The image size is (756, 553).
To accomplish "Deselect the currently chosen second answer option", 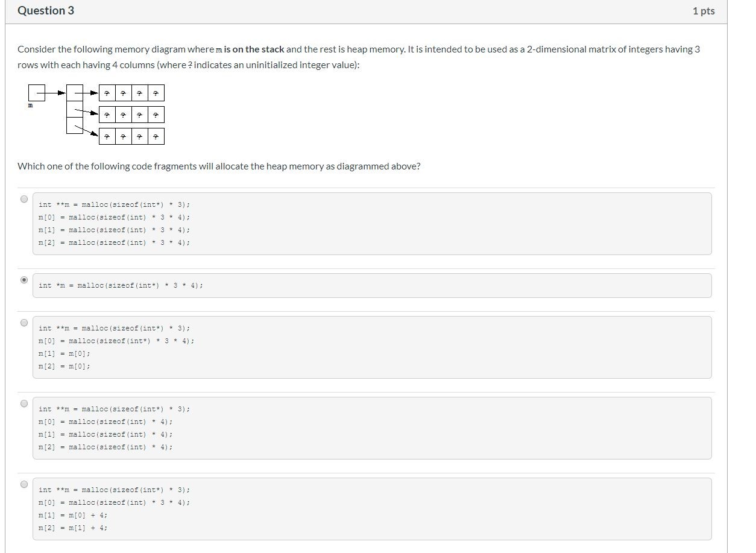I will (24, 280).
